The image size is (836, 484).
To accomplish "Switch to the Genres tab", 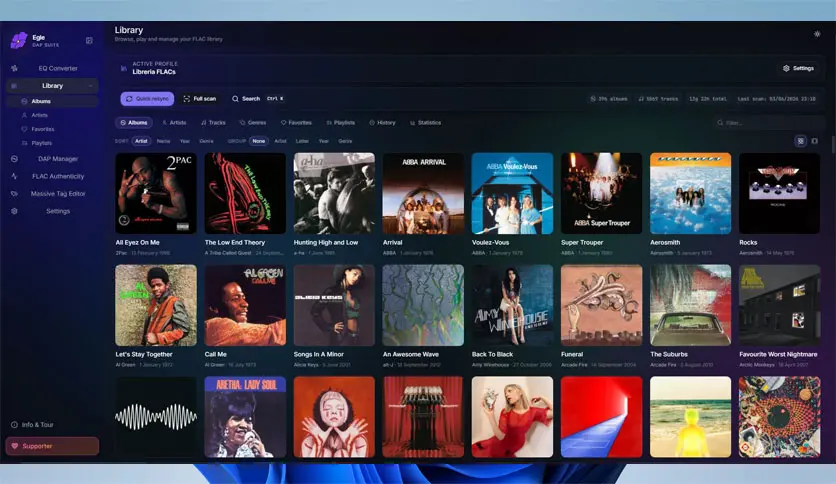I will click(x=253, y=123).
